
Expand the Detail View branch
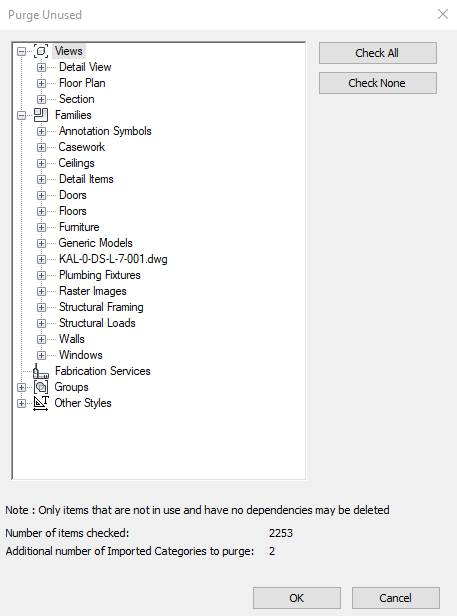point(41,68)
